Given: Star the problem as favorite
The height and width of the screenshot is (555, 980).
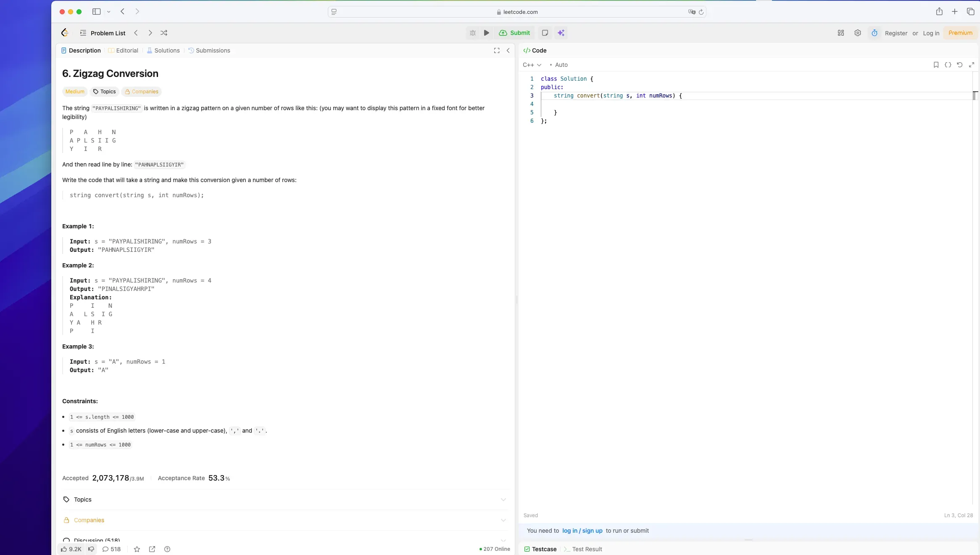Looking at the screenshot, I should (x=136, y=549).
